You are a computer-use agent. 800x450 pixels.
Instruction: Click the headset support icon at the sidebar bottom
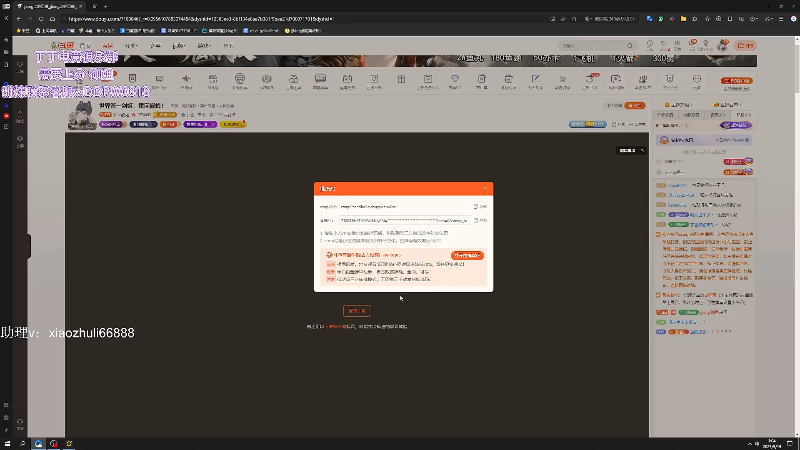(20, 422)
